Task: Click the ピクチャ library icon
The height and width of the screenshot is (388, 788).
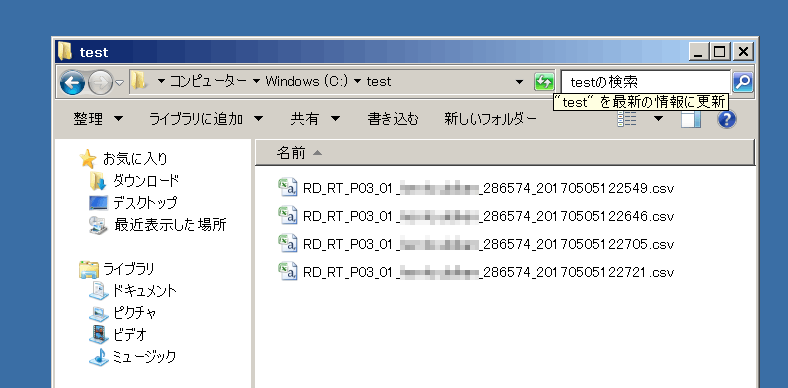Action: (98, 313)
